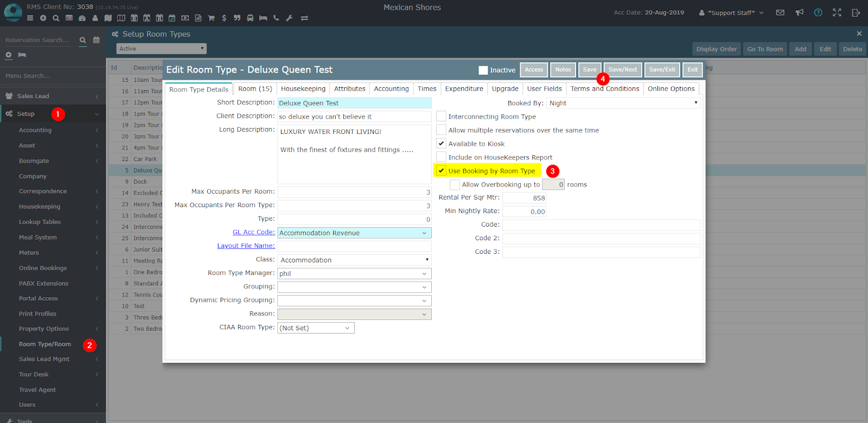This screenshot has width=868, height=423.
Task: Switch to the Room (15) tab
Action: [255, 88]
